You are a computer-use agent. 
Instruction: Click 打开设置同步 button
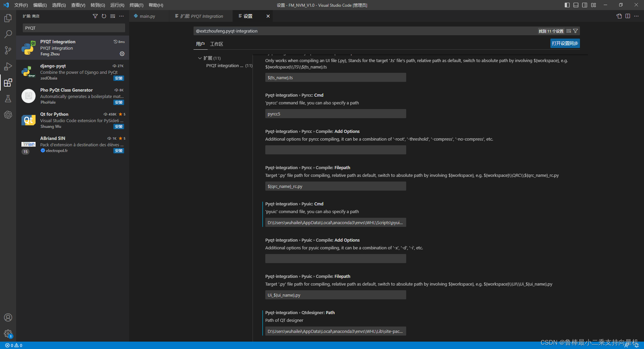[565, 43]
